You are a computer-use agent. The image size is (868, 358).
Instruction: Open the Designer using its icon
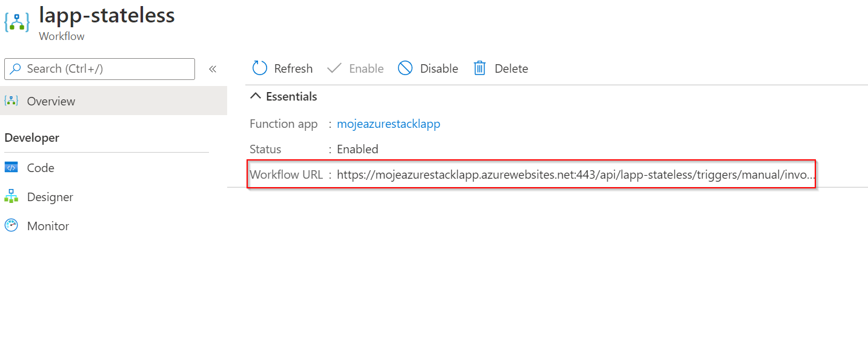coord(12,197)
